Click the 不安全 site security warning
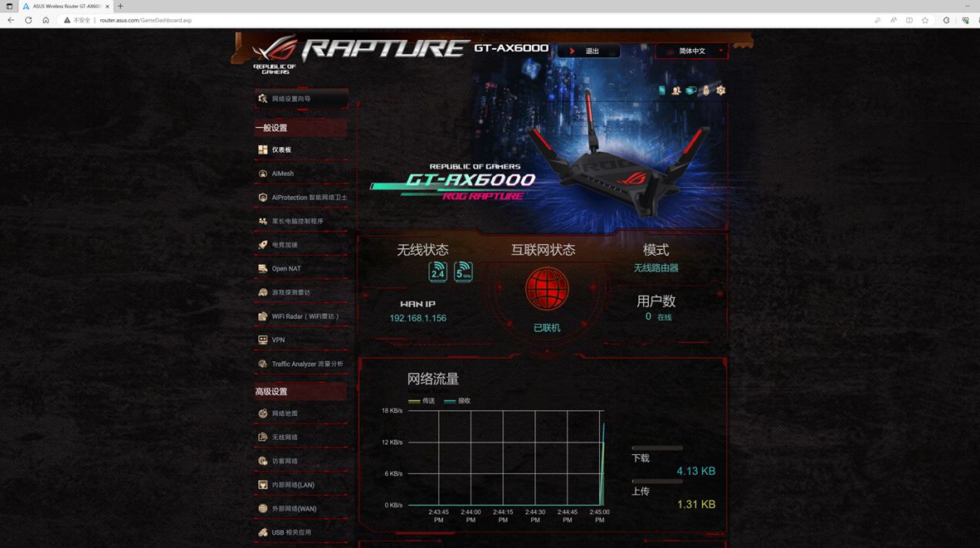The height and width of the screenshot is (548, 980). click(x=77, y=20)
